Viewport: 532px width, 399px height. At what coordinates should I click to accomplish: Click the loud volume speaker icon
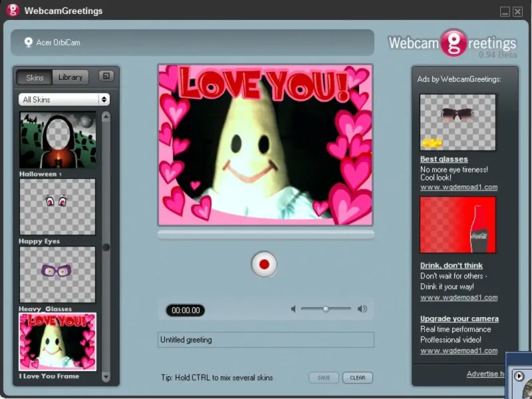362,309
